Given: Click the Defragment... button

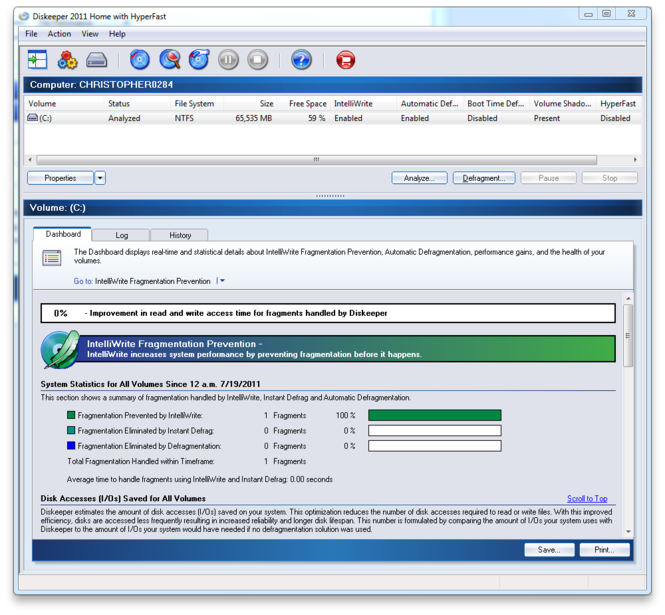Looking at the screenshot, I should [x=484, y=178].
